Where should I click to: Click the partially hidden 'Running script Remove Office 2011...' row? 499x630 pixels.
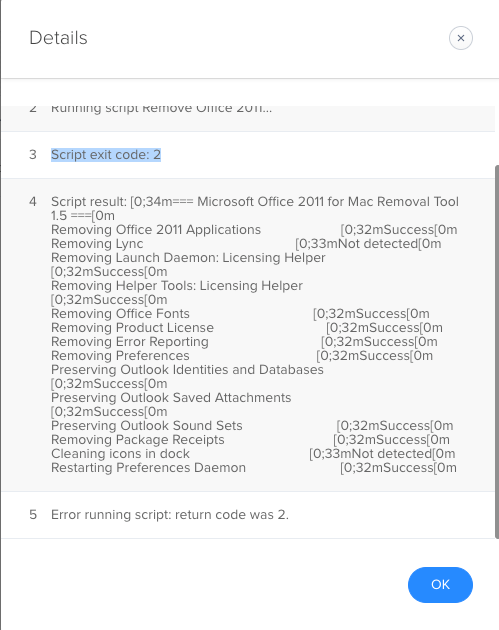[248, 119]
